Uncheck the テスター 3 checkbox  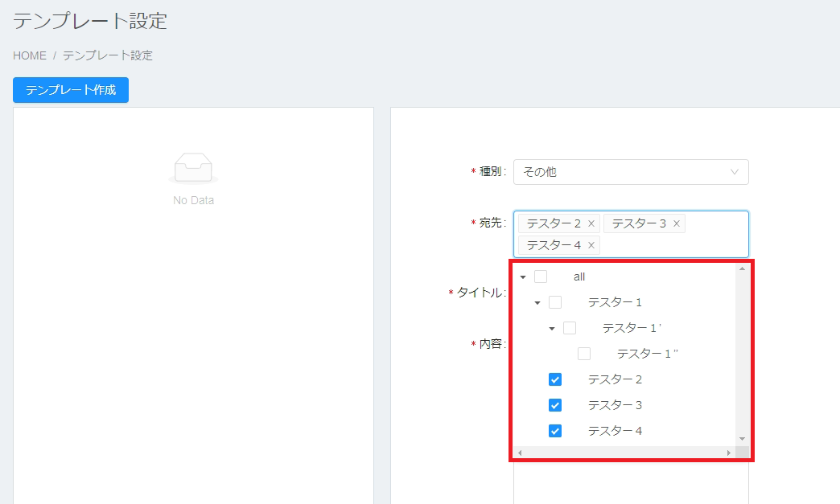pyautogui.click(x=555, y=405)
